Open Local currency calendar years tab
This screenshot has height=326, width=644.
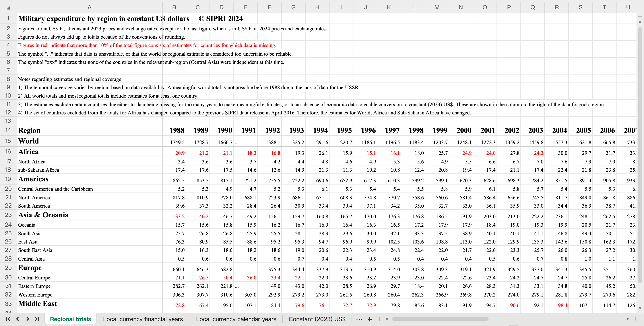tap(236, 319)
